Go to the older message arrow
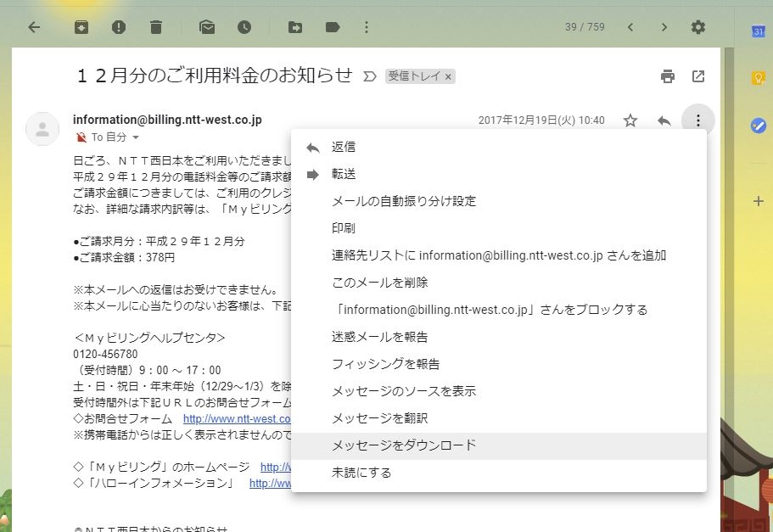This screenshot has height=532, width=773. click(664, 27)
